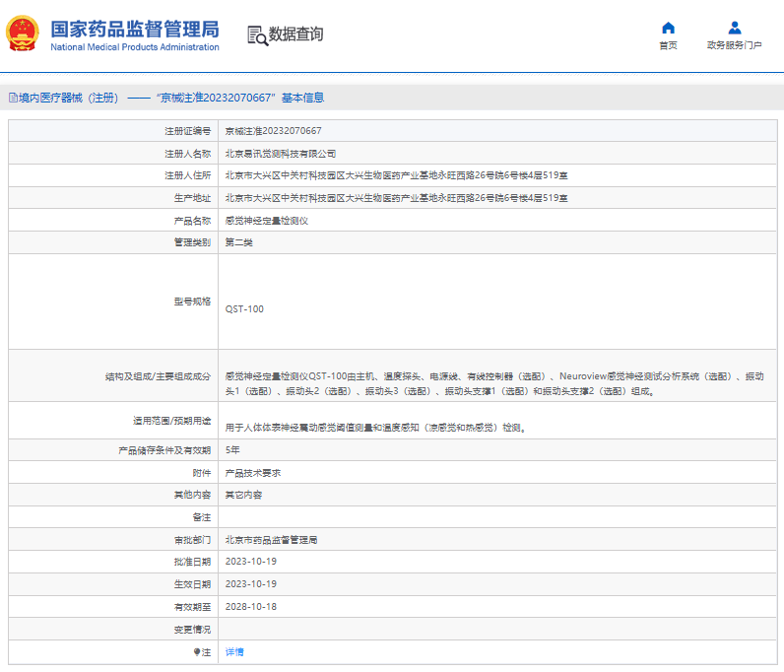Open the 数据查询 search icon
The image size is (784, 672).
coord(257,35)
